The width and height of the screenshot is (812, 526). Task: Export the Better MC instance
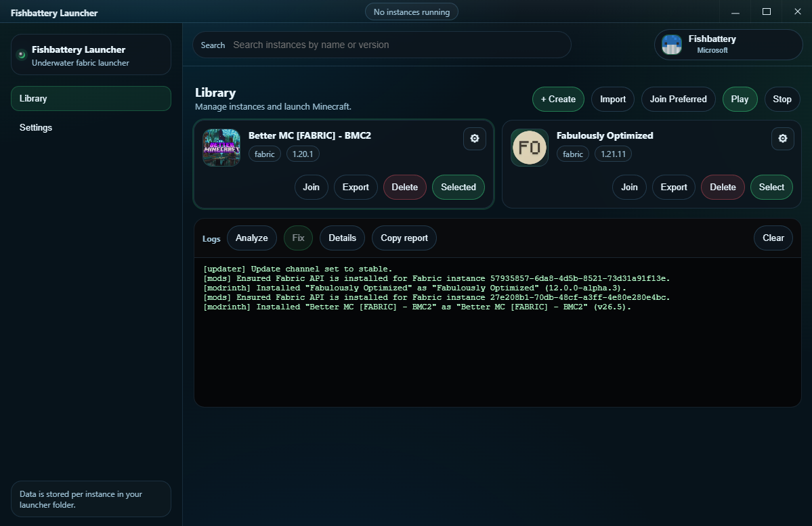point(356,187)
